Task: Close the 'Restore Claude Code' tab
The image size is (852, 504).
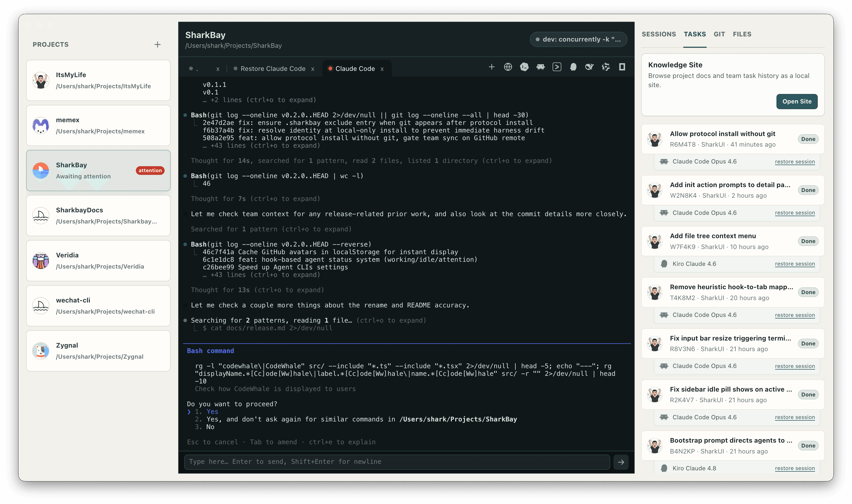Action: [x=312, y=69]
